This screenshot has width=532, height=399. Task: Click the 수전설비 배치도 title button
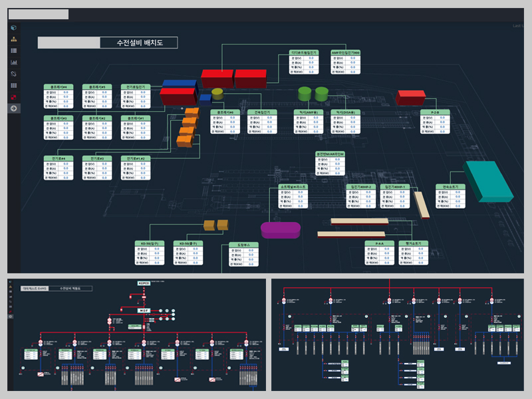(141, 41)
